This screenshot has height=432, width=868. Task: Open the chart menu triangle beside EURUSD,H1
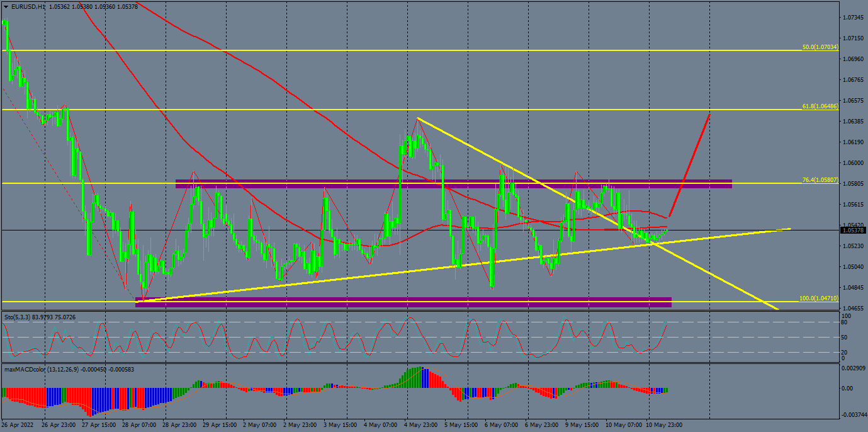6,6
